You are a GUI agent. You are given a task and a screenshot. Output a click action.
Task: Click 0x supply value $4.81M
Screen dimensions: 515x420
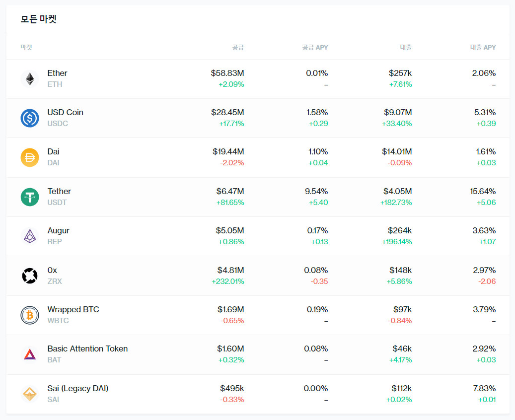(x=230, y=270)
